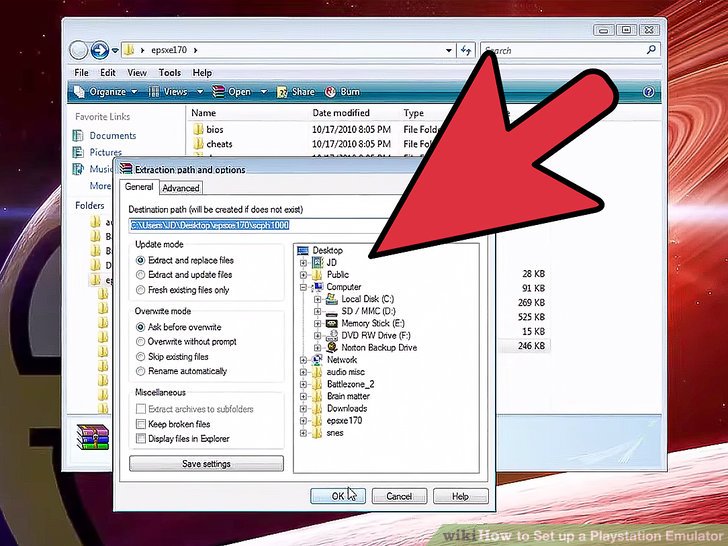This screenshot has height=546, width=728.
Task: Open the File menu
Action: (x=81, y=72)
